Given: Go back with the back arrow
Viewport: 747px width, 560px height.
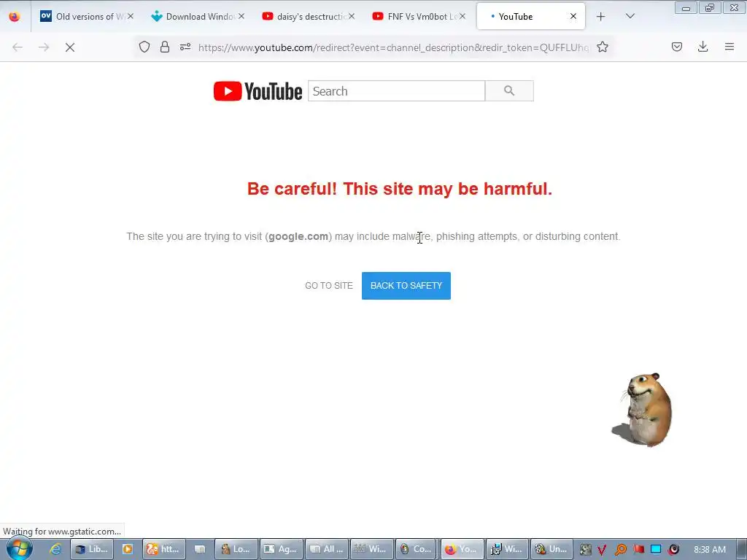Looking at the screenshot, I should tap(18, 47).
